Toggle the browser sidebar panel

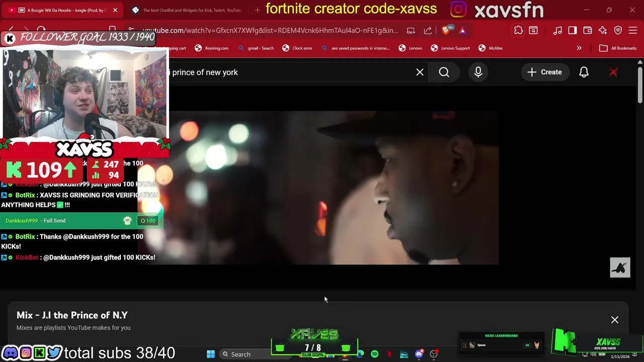click(x=573, y=31)
